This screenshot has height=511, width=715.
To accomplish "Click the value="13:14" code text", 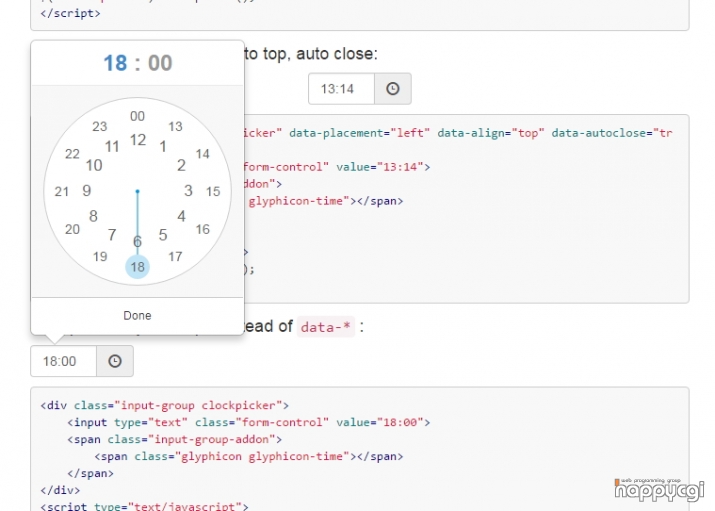I will tap(380, 167).
